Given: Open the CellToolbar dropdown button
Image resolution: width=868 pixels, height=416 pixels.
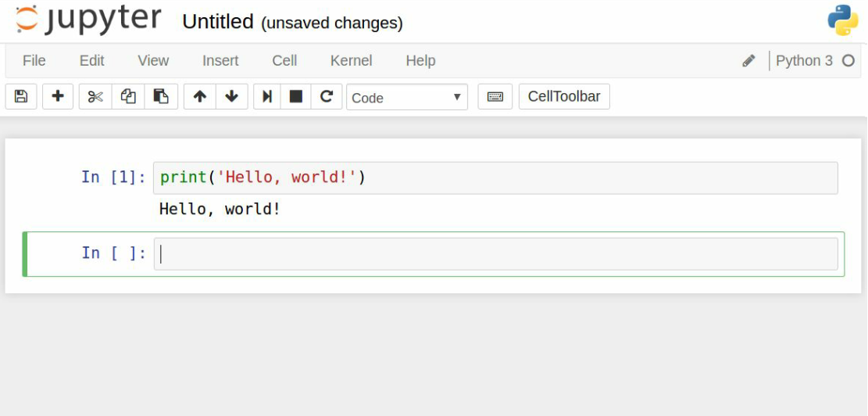Looking at the screenshot, I should [563, 97].
